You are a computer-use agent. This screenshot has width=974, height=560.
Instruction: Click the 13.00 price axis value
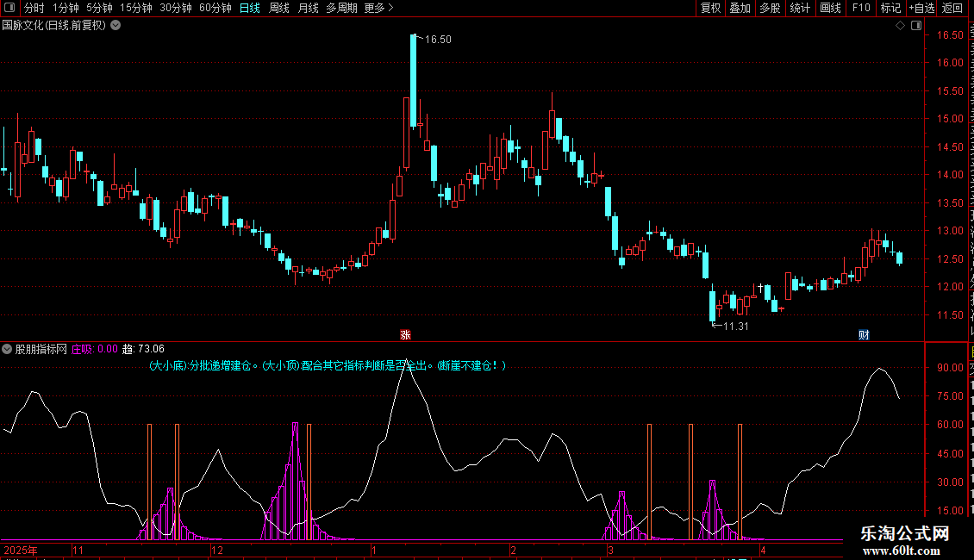click(950, 231)
